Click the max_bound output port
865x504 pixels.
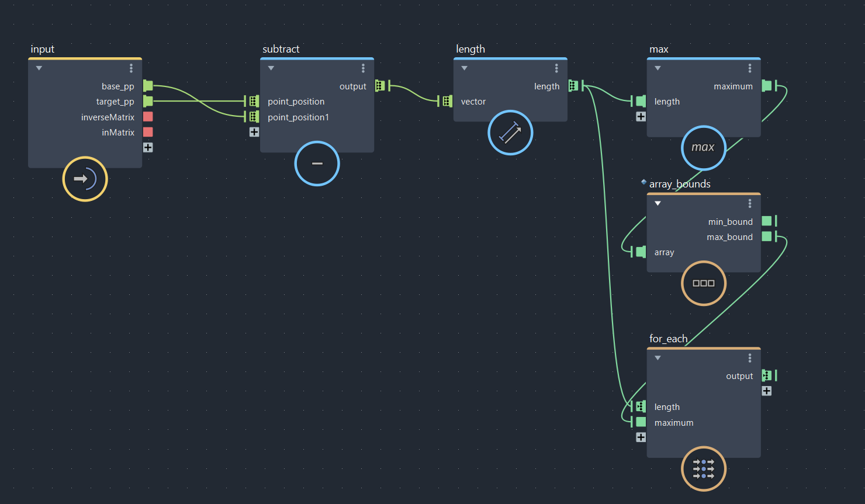tap(767, 237)
